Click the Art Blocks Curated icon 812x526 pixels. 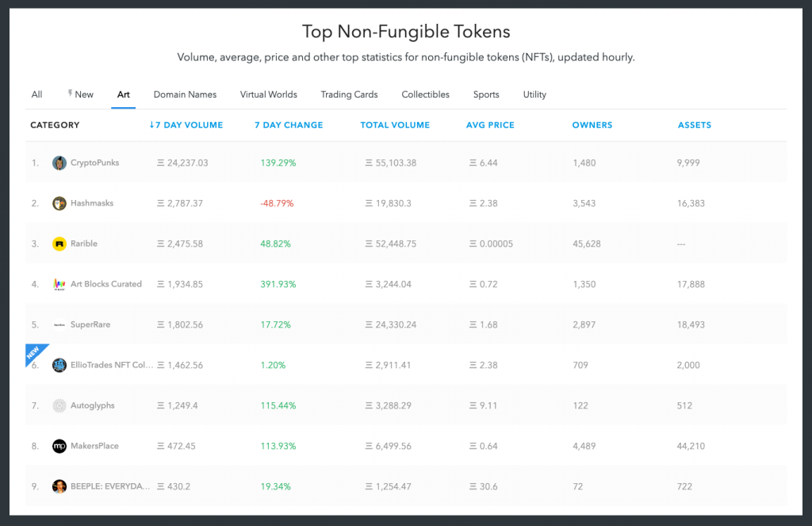click(x=59, y=284)
